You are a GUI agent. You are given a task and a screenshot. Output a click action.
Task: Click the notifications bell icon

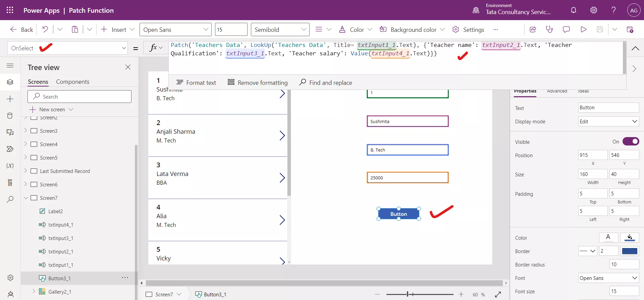click(574, 10)
